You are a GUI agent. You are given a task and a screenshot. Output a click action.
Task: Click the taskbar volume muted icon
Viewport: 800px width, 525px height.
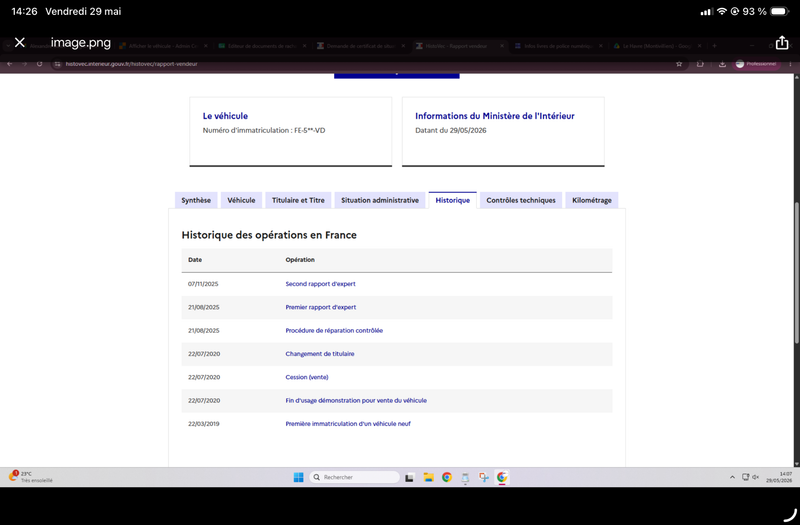756,477
